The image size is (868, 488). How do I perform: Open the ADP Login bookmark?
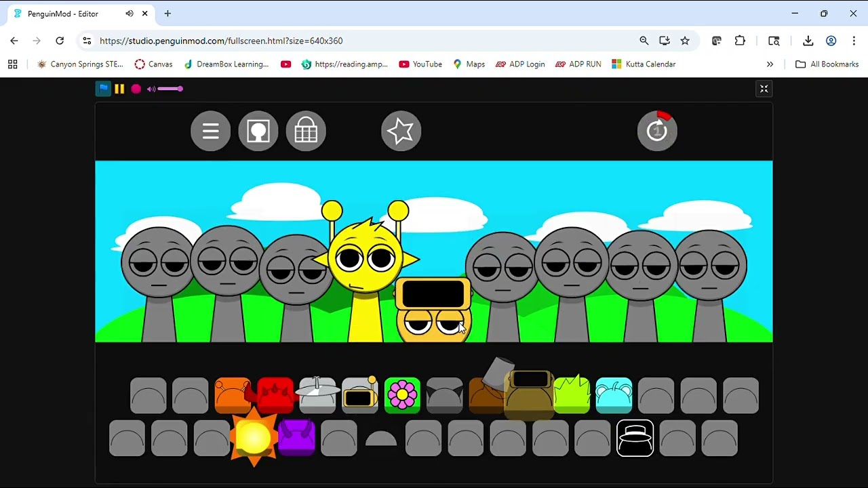(x=520, y=64)
